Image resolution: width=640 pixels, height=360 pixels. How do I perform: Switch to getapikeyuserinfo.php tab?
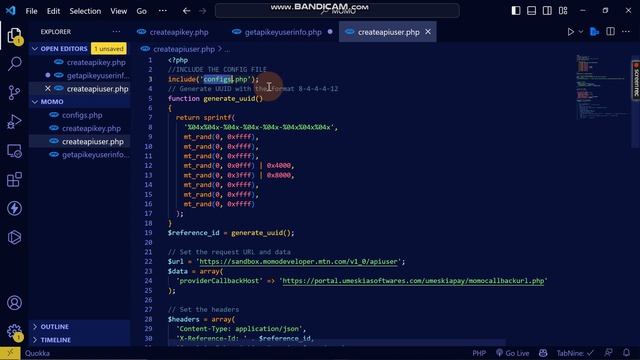point(282,32)
